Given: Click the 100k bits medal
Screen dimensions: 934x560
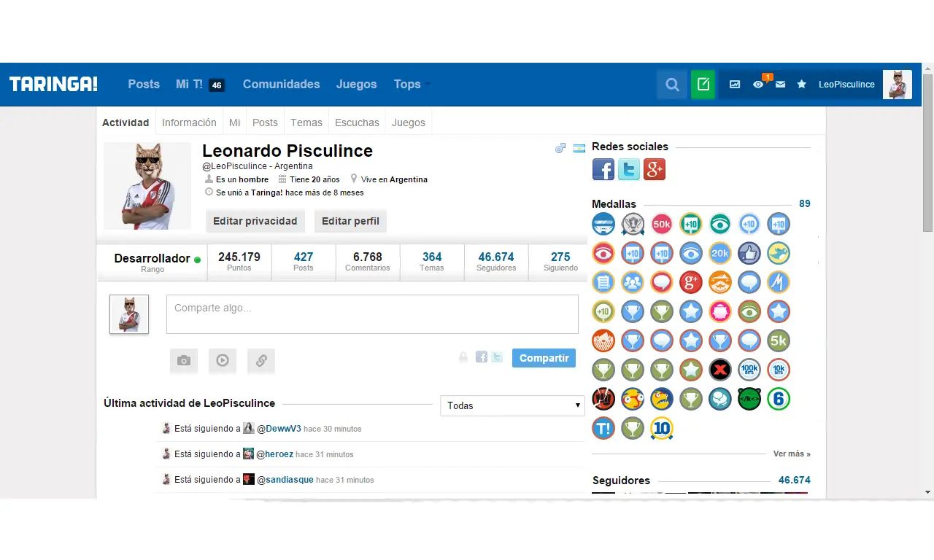Looking at the screenshot, I should [x=749, y=370].
